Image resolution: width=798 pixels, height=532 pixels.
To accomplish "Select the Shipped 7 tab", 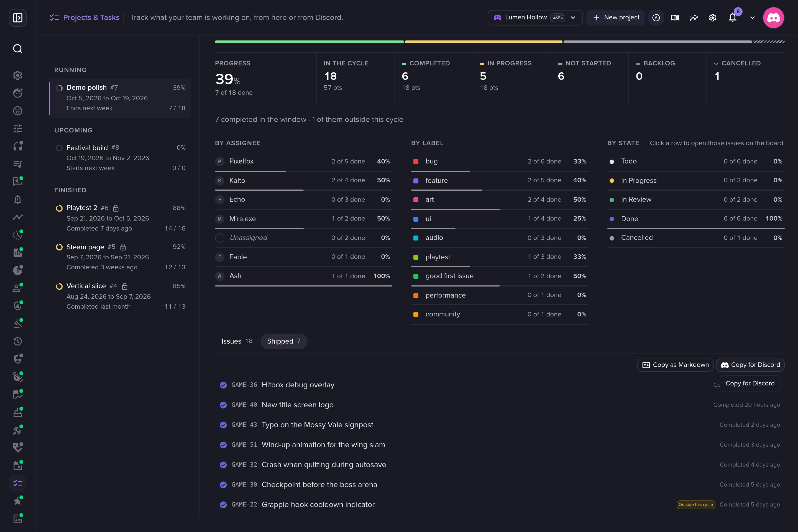I will [284, 341].
